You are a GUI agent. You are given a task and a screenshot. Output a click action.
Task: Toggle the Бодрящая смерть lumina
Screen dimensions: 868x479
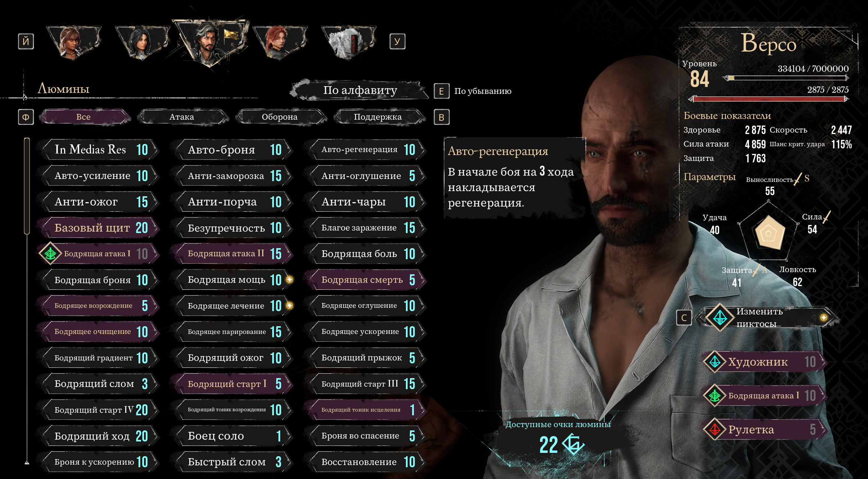(365, 280)
